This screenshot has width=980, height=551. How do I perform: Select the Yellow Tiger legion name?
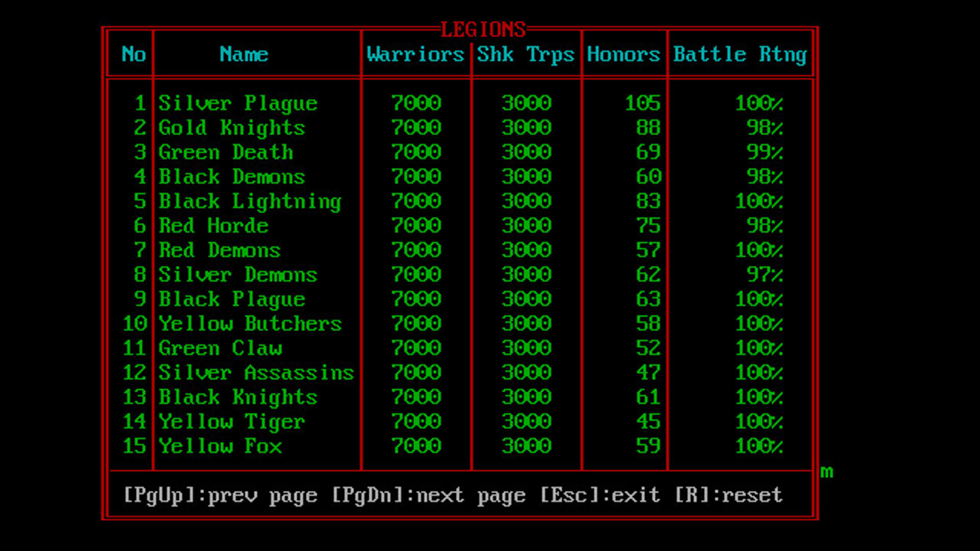coord(232,422)
